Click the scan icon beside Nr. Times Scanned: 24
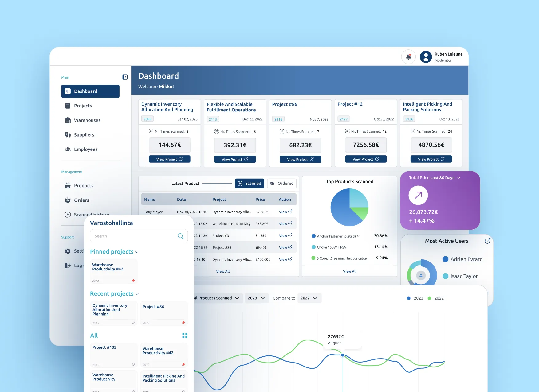This screenshot has height=392, width=539. (413, 131)
